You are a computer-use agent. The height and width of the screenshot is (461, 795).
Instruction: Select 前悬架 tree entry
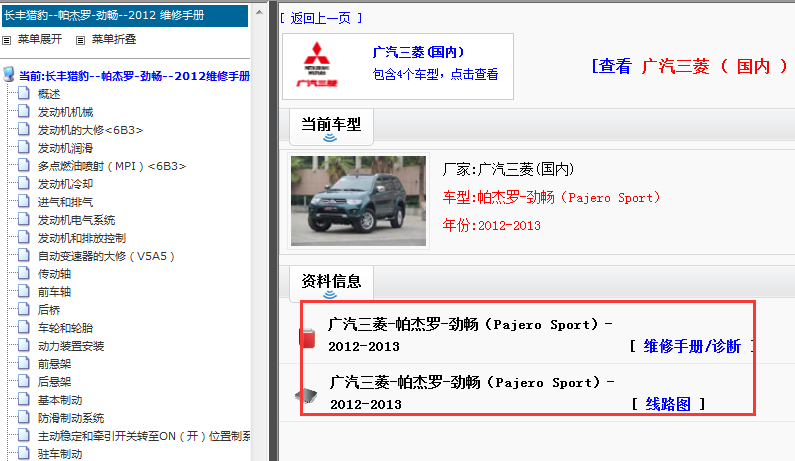54,364
